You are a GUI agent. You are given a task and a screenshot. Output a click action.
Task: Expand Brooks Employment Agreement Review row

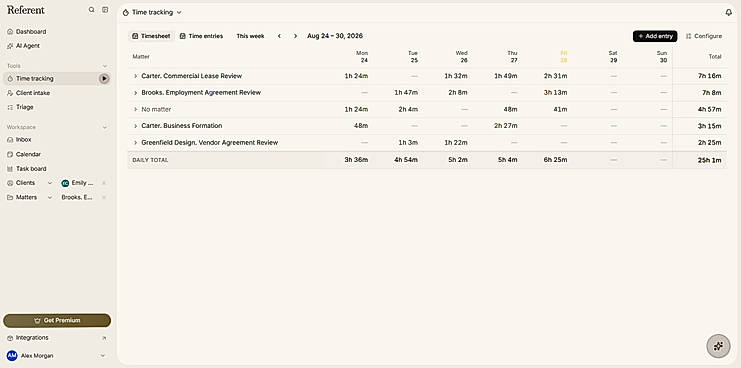pos(135,93)
